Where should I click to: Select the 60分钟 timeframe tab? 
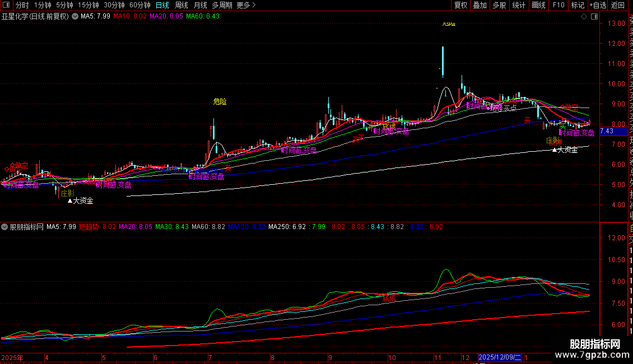(x=139, y=5)
